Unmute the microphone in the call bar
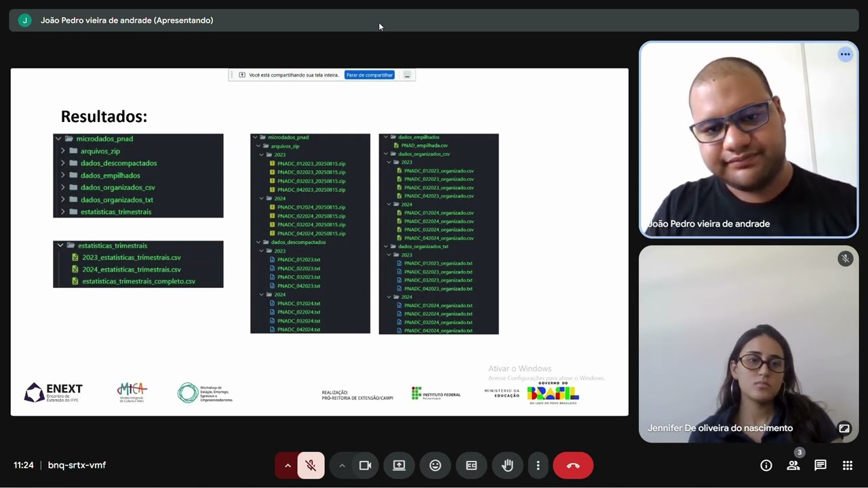 point(311,465)
